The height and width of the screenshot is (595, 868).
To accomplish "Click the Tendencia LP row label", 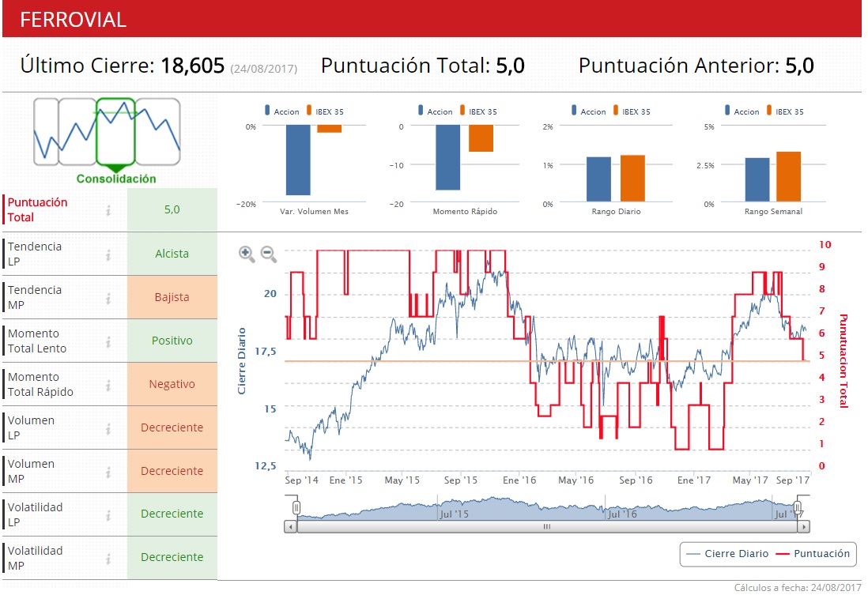I will coord(34,254).
